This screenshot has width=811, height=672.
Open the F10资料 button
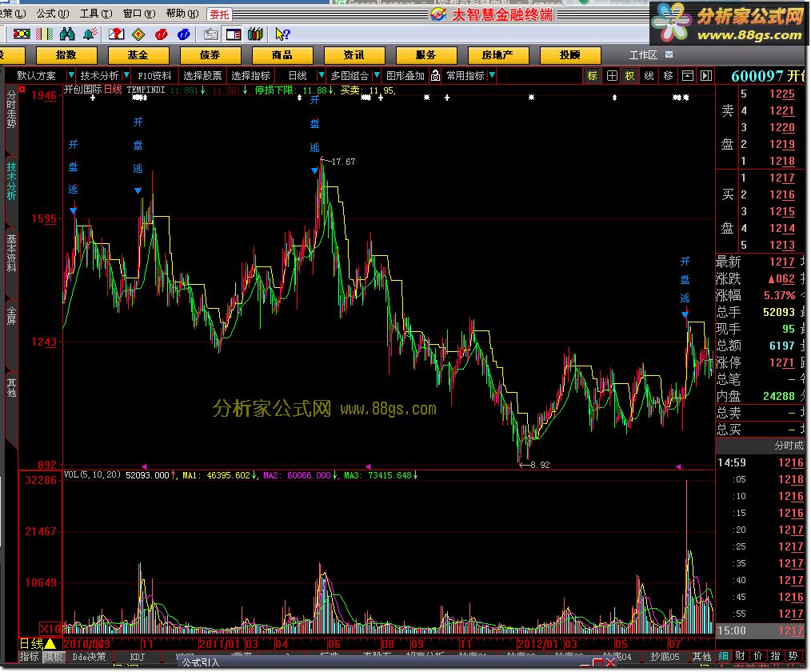click(x=154, y=75)
